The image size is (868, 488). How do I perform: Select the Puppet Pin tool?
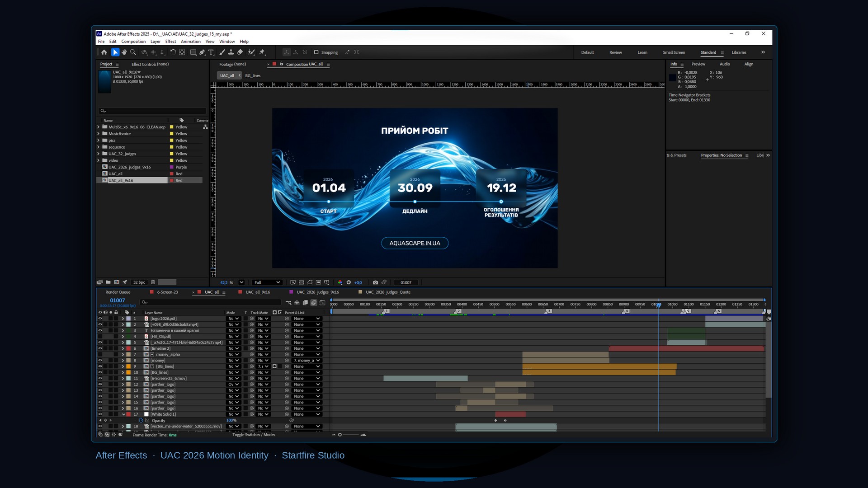[262, 52]
